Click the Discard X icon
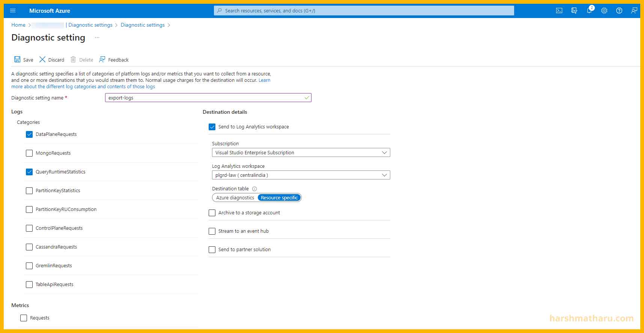This screenshot has width=644, height=333. tap(42, 59)
